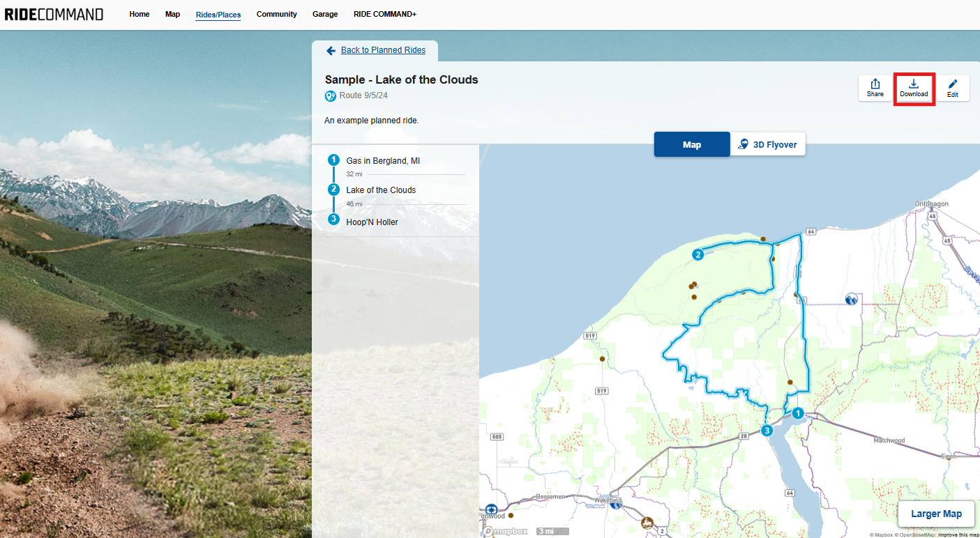Click map marker 1 near Bergland
Viewport: 980px width, 538px height.
pyautogui.click(x=799, y=413)
